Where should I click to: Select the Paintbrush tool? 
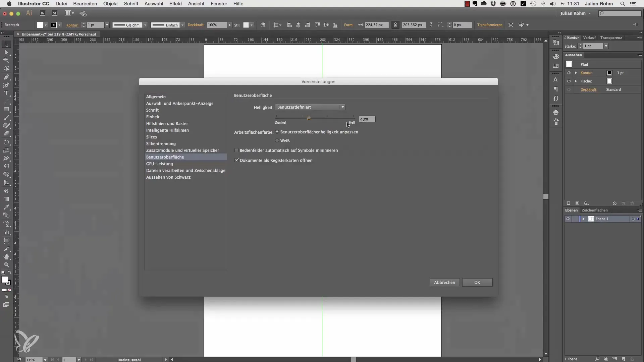(x=6, y=118)
